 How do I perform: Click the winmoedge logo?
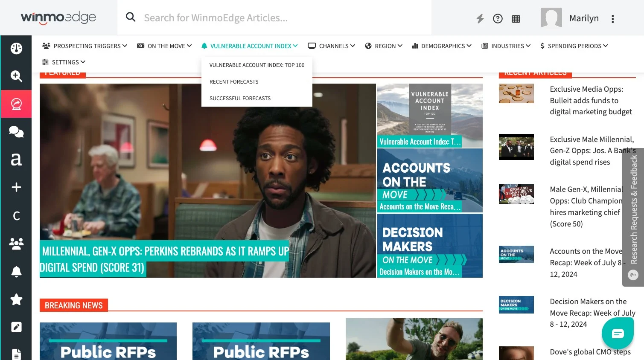58,17
